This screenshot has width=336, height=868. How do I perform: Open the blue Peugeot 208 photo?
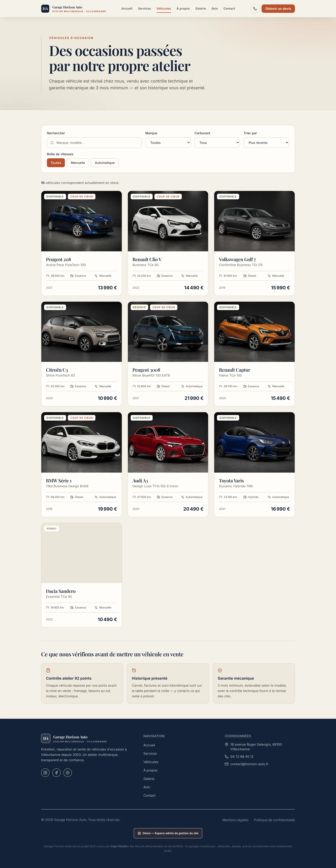pos(82,221)
